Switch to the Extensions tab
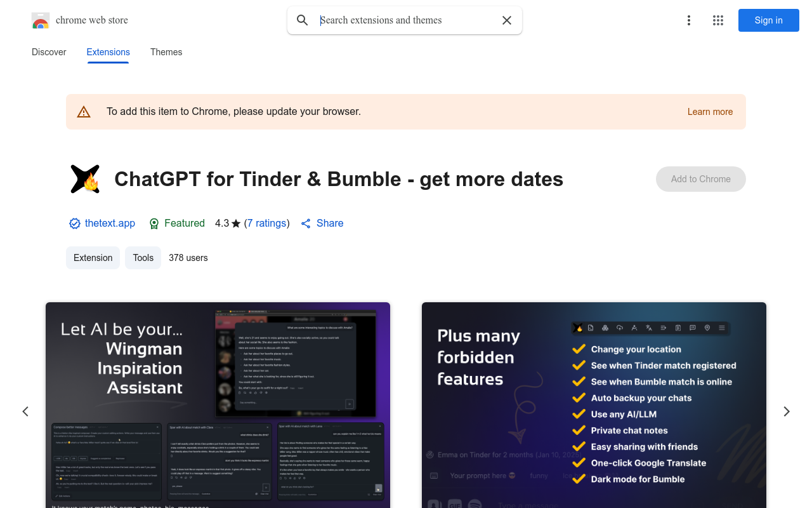The height and width of the screenshot is (508, 812). pos(108,52)
